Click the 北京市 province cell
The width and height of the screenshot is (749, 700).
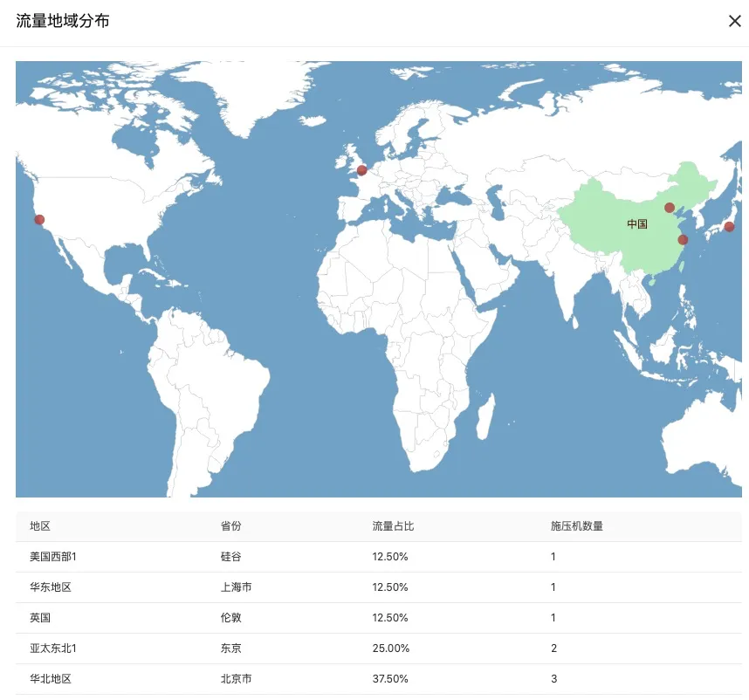(x=236, y=679)
